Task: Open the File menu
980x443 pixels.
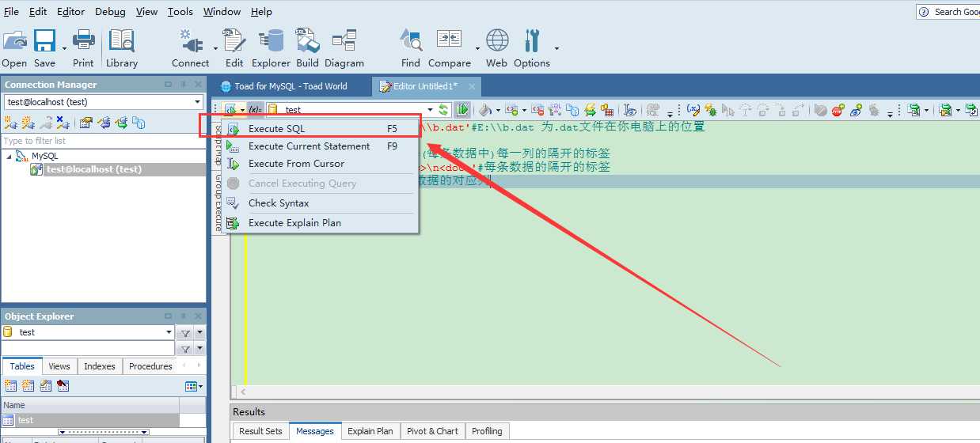Action: click(x=11, y=12)
